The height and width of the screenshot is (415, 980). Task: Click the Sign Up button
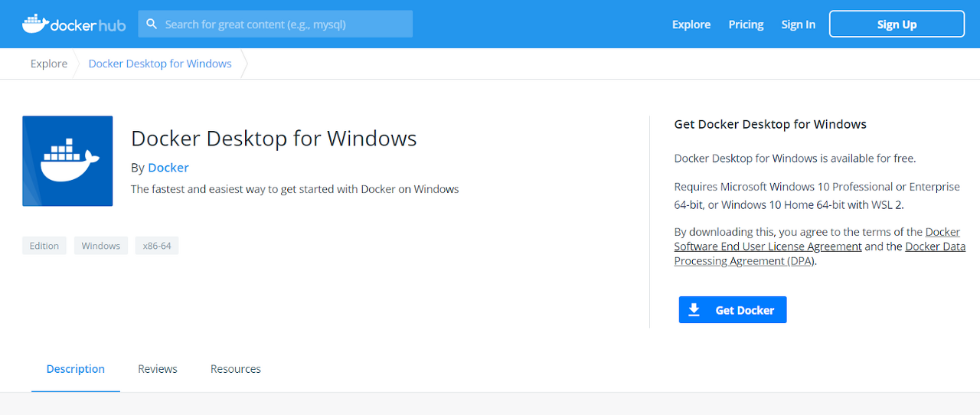[897, 24]
